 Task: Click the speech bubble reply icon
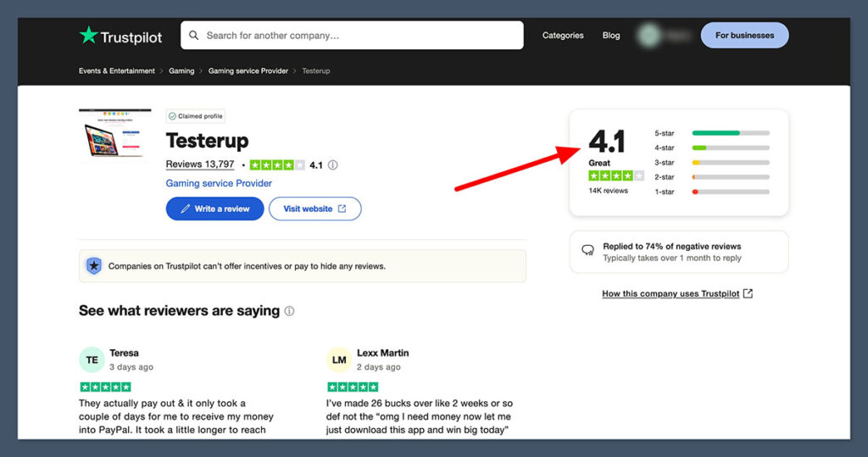tap(588, 250)
